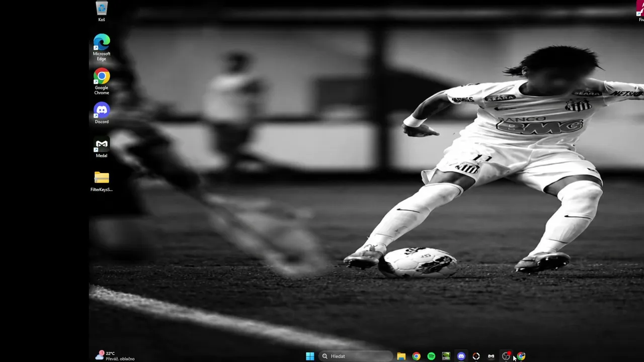The width and height of the screenshot is (644, 362).
Task: Select the FilterKeysS... folder on desktop
Action: (102, 181)
